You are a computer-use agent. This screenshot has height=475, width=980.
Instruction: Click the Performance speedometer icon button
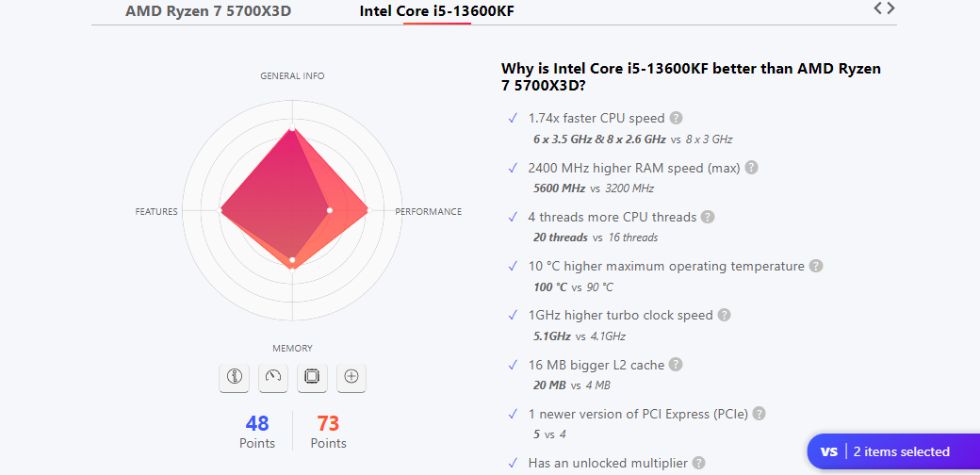273,377
